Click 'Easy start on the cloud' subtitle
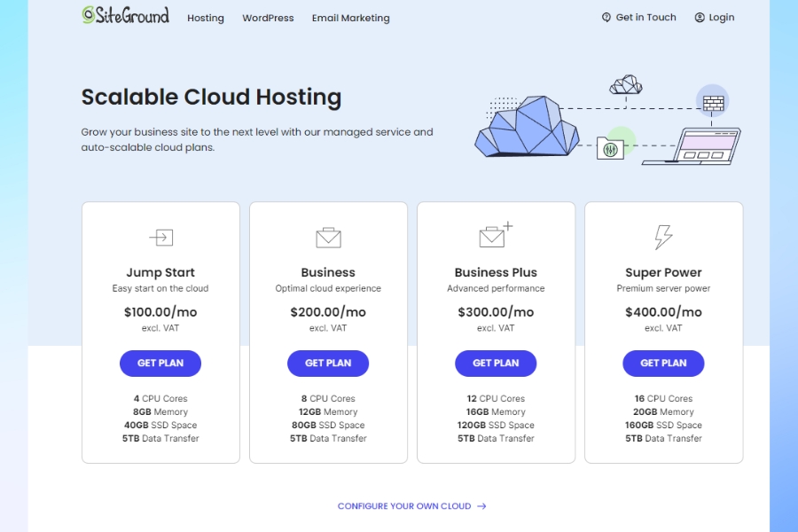Image resolution: width=798 pixels, height=532 pixels. [x=160, y=288]
